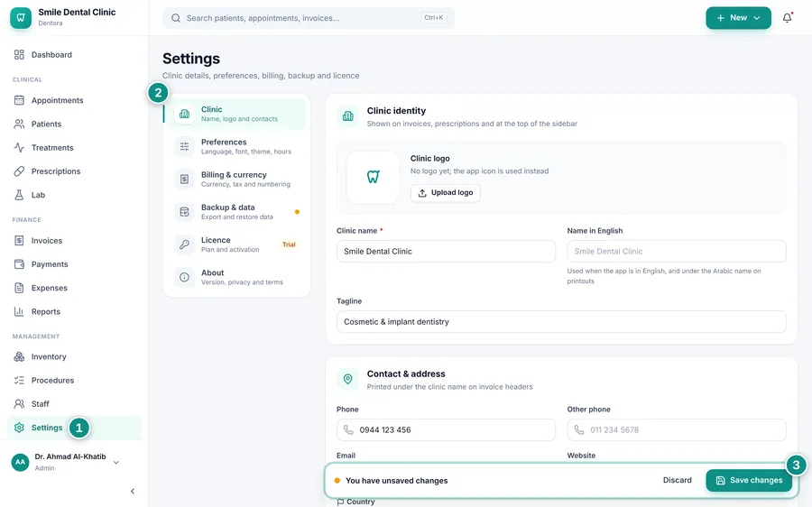Click the Licence key icon
This screenshot has width=812, height=507.
click(184, 244)
